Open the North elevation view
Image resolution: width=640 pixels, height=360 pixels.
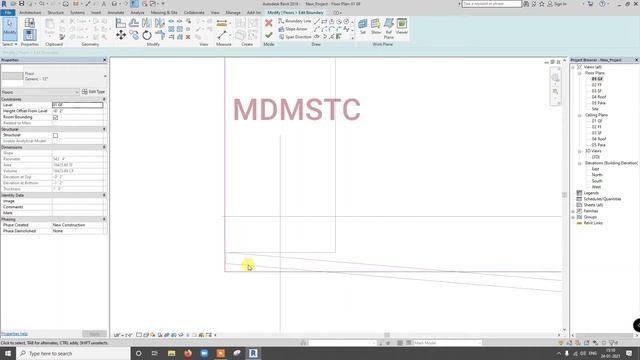click(x=597, y=175)
